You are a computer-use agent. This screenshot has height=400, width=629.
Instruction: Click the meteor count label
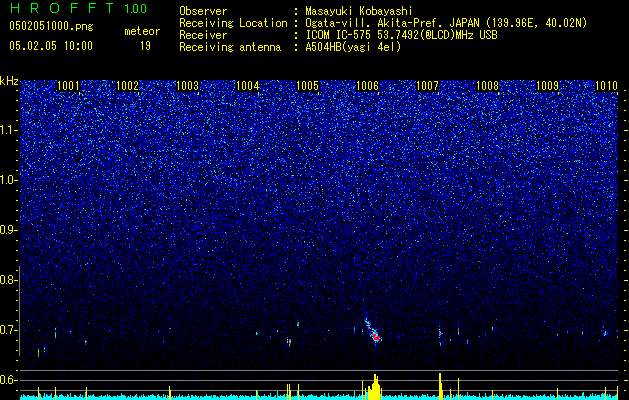point(142,31)
